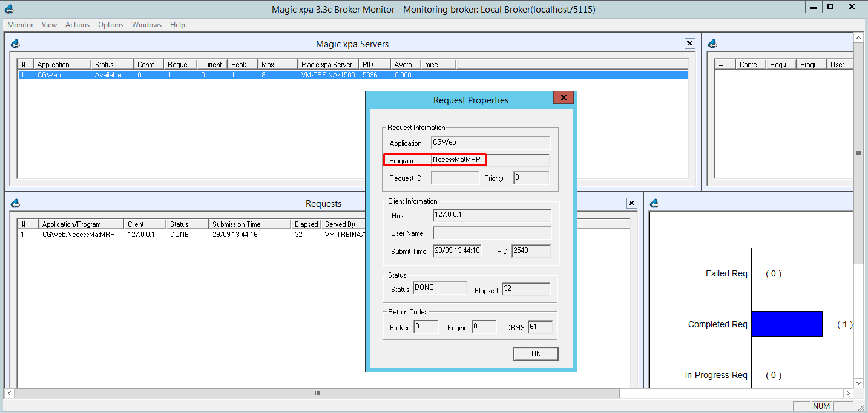The image size is (868, 413).
Task: Click the PID column header in servers
Action: click(x=375, y=64)
